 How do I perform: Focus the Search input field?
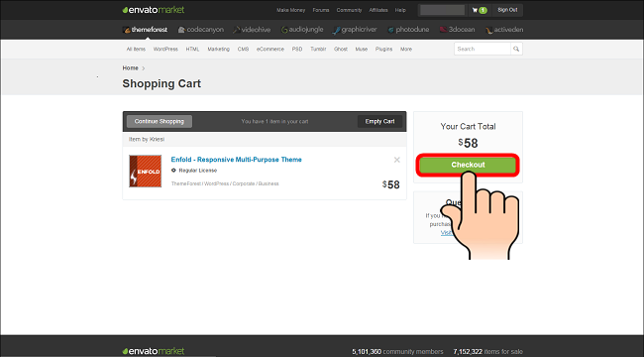(x=483, y=49)
